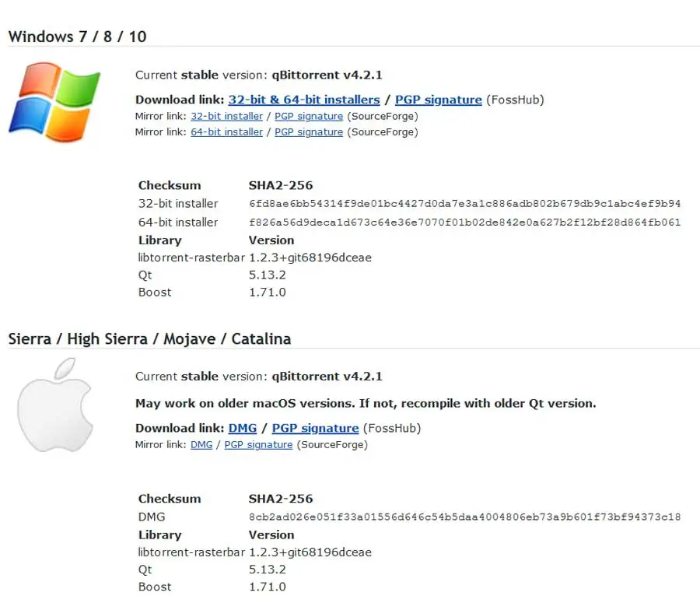Image resolution: width=700 pixels, height=596 pixels.
Task: Click the Windows libtorrent-rasterbar version value
Action: [x=310, y=258]
